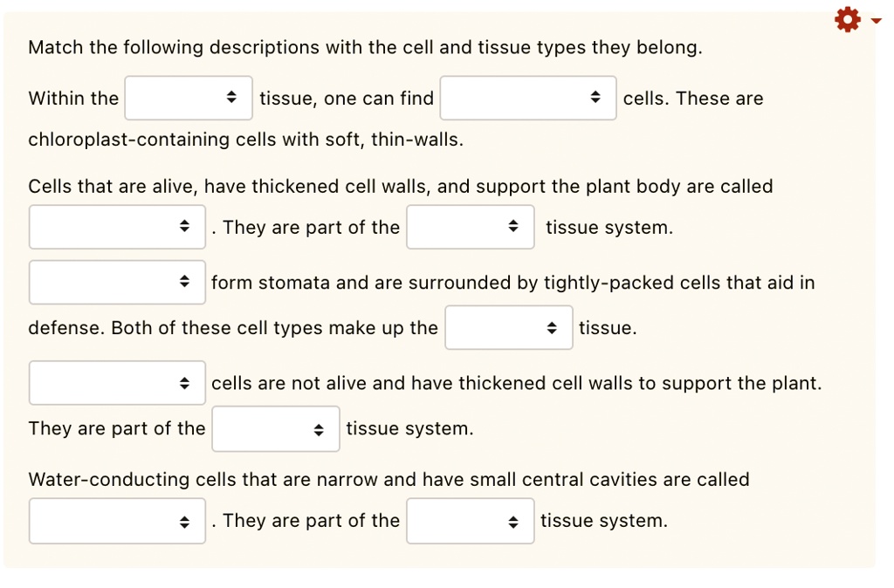The height and width of the screenshot is (588, 894).
Task: Open the dropdown for thickened-wall supporting cells
Action: pyautogui.click(x=116, y=227)
